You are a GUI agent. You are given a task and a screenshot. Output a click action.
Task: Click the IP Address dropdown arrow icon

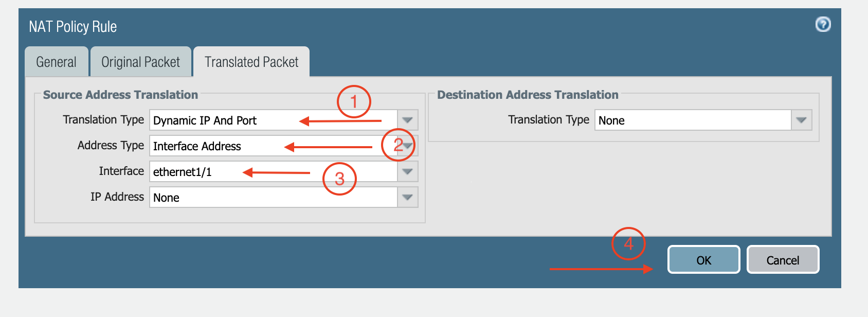tap(407, 197)
